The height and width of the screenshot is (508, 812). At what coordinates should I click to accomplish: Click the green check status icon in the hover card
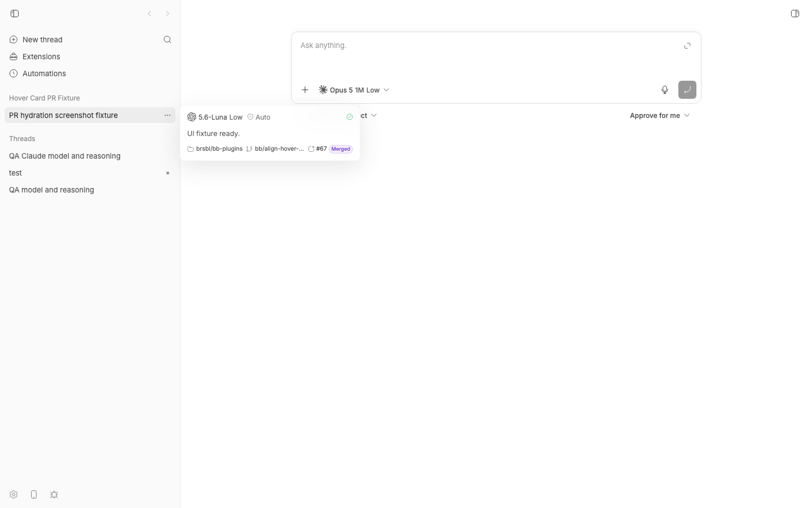click(350, 117)
